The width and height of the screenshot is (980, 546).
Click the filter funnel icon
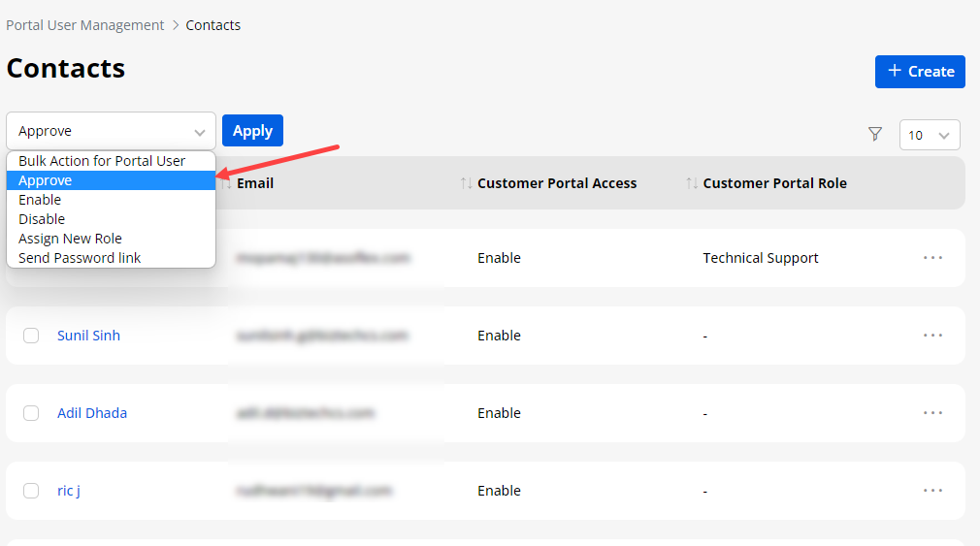click(874, 135)
